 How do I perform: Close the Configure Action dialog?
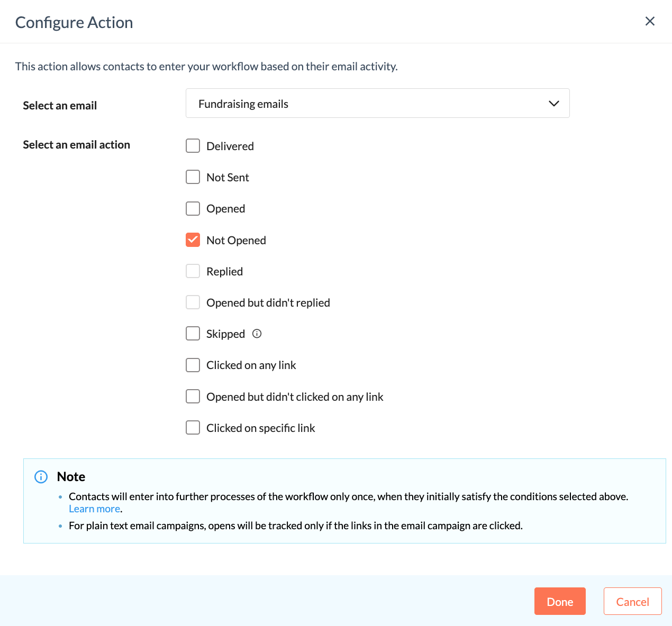650,21
